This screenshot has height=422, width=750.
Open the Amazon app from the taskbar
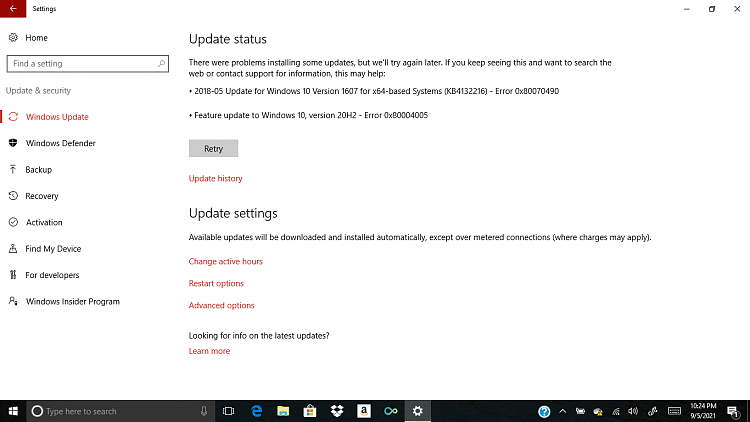(364, 411)
